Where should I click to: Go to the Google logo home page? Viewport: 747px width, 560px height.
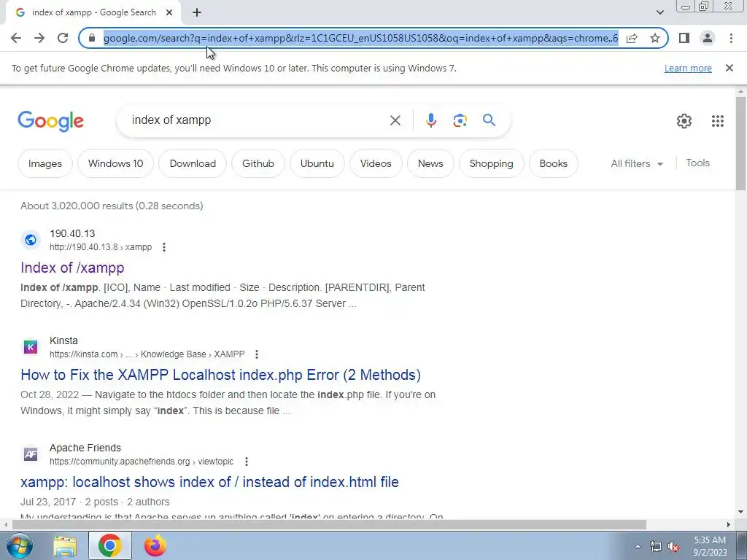[x=50, y=121]
